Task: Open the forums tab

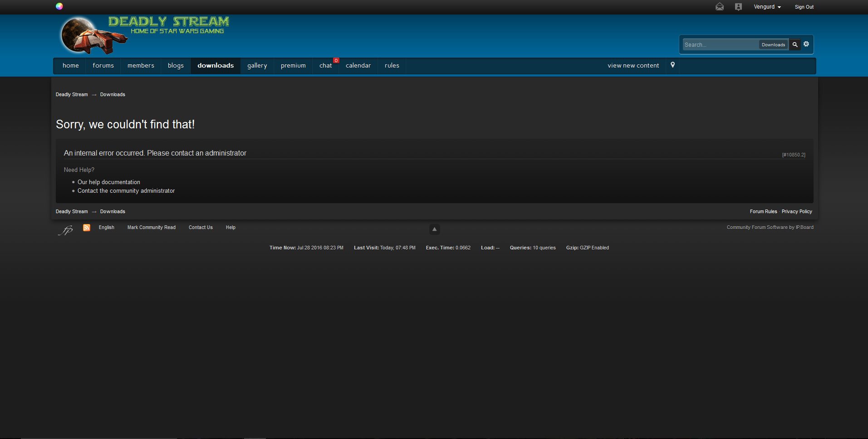Action: coord(103,65)
